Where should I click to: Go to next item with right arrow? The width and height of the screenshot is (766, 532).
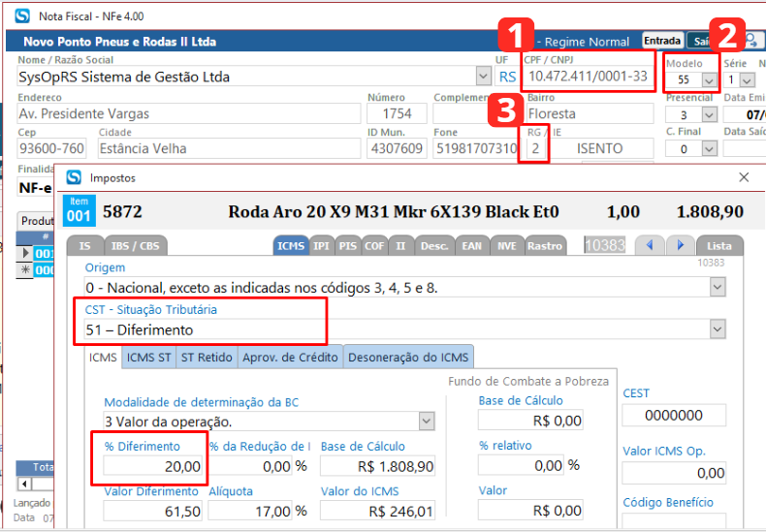pyautogui.click(x=681, y=246)
